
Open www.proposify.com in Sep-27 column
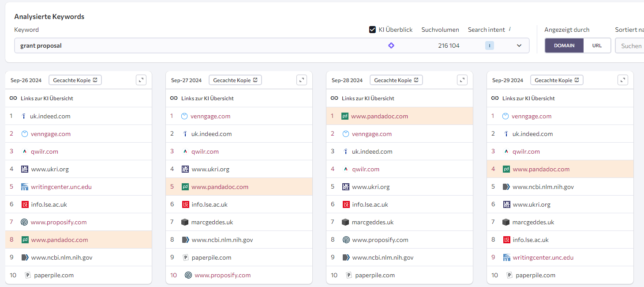(223, 275)
